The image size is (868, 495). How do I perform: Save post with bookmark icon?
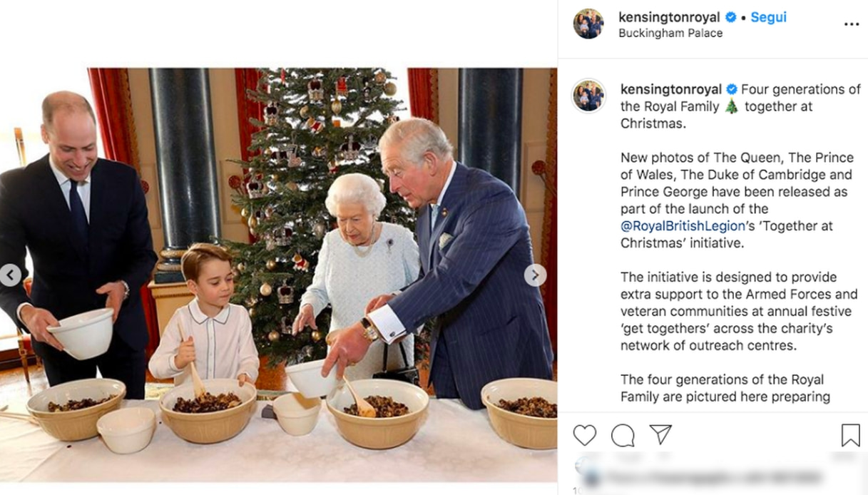(x=850, y=435)
